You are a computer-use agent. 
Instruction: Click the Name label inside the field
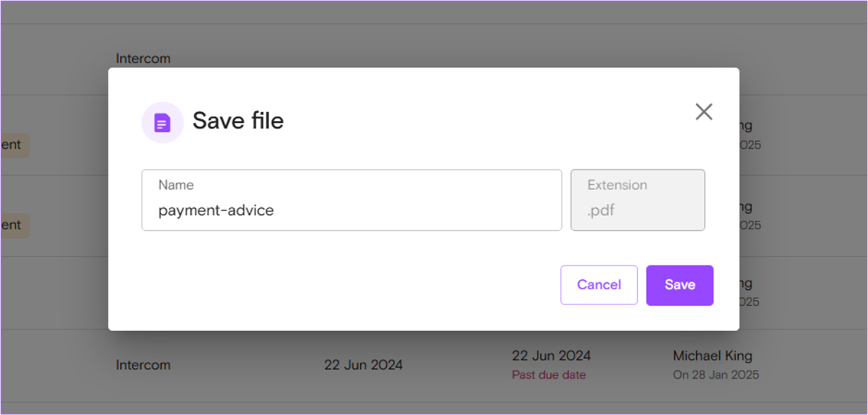[176, 185]
